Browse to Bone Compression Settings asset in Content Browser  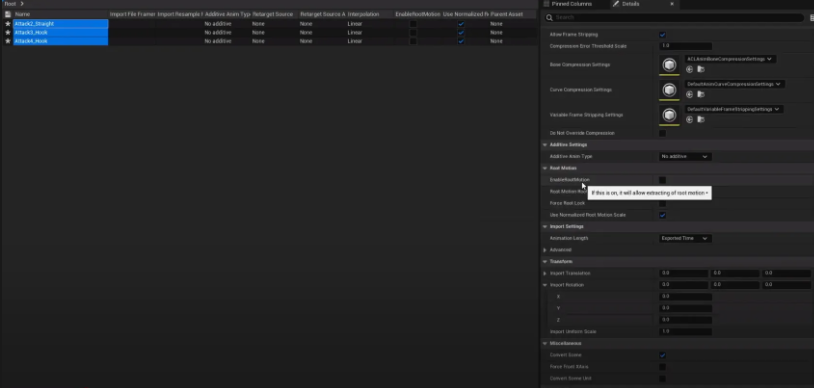[701, 69]
